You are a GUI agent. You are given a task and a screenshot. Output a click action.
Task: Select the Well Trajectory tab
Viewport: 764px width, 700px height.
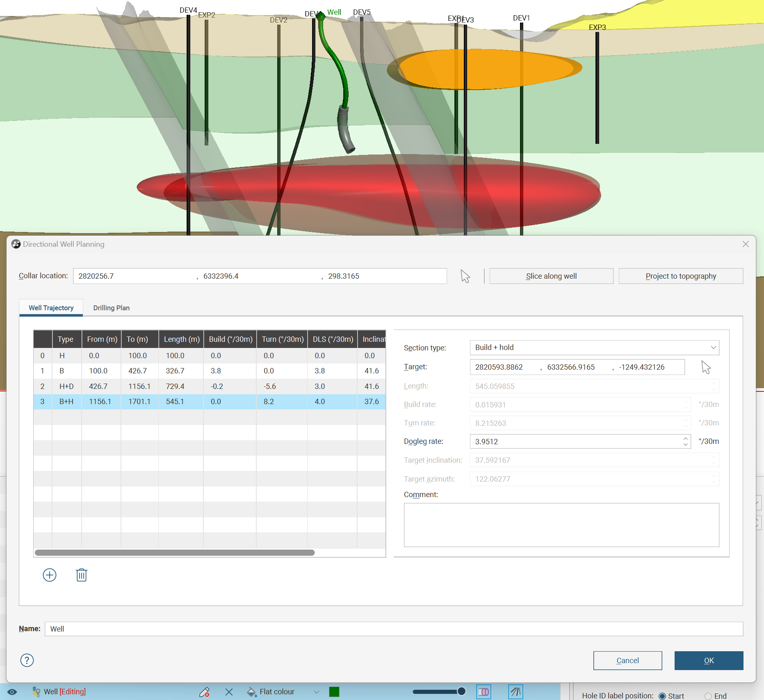tap(51, 308)
